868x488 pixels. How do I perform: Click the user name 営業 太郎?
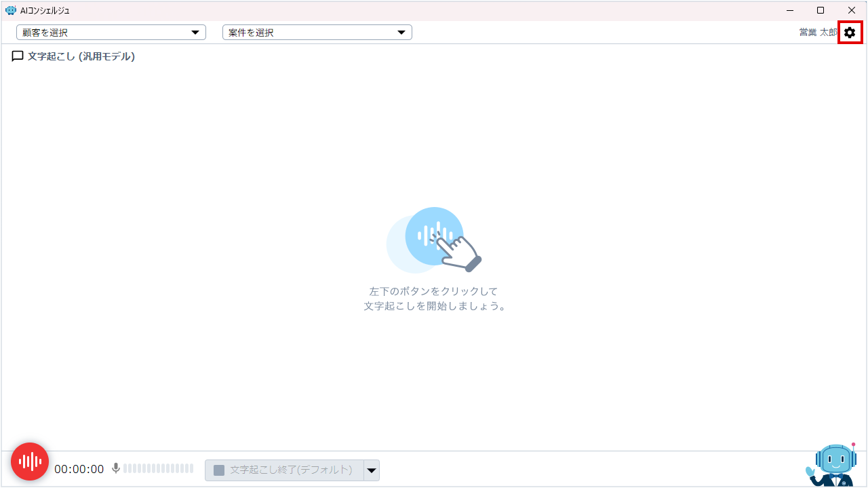[x=818, y=33]
